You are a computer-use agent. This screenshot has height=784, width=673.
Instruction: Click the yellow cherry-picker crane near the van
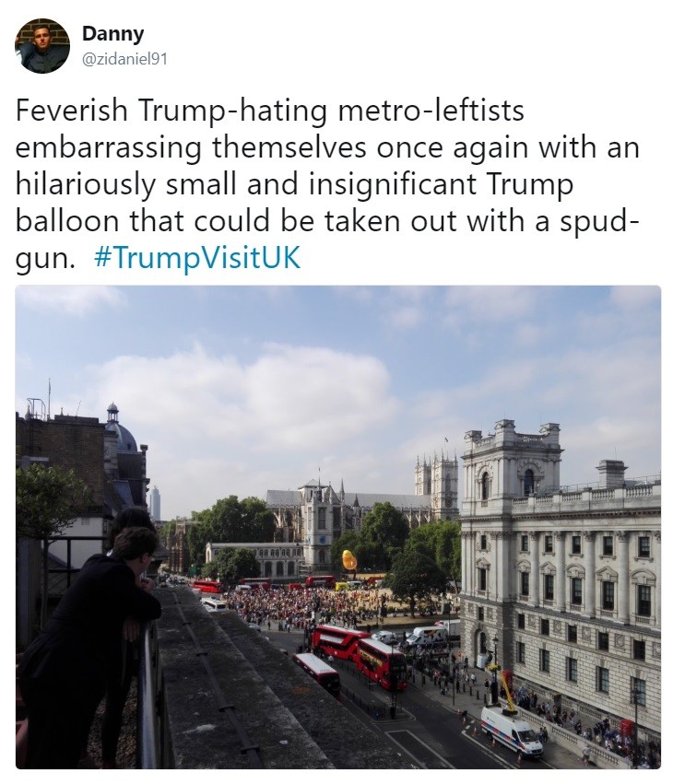pos(505,691)
